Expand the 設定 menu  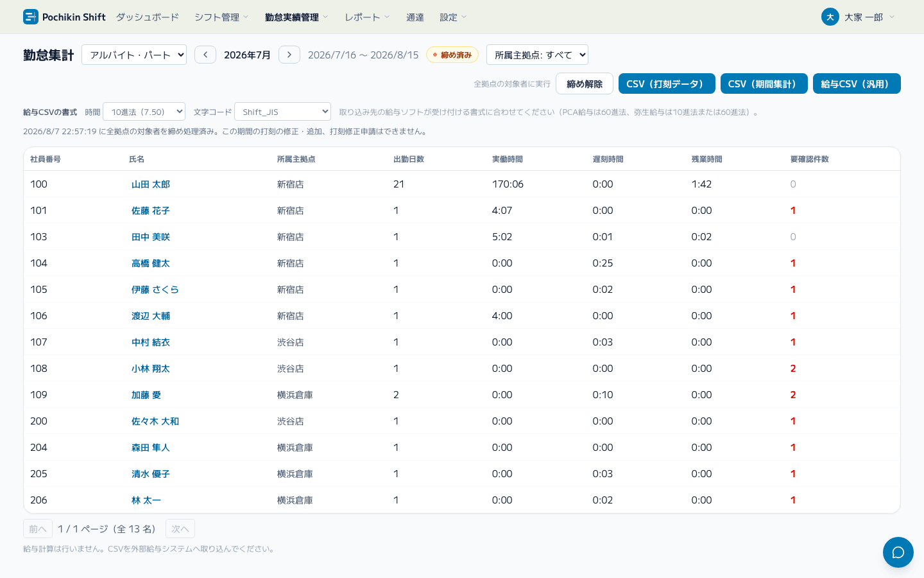(453, 17)
